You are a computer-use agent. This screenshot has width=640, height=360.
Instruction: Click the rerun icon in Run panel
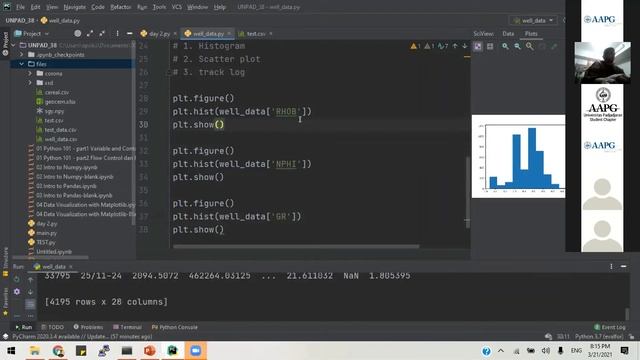tap(17, 280)
